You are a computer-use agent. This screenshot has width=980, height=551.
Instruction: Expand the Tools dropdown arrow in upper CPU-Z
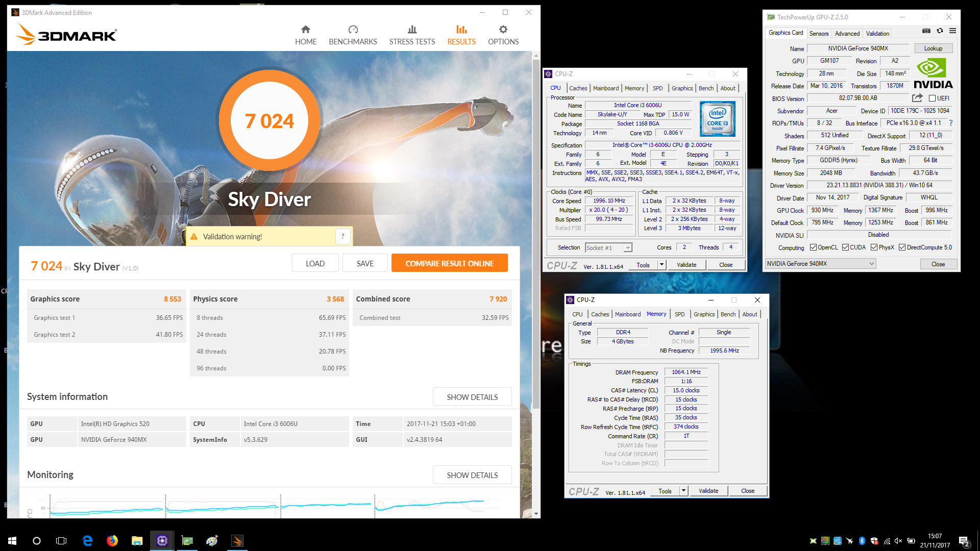point(661,265)
